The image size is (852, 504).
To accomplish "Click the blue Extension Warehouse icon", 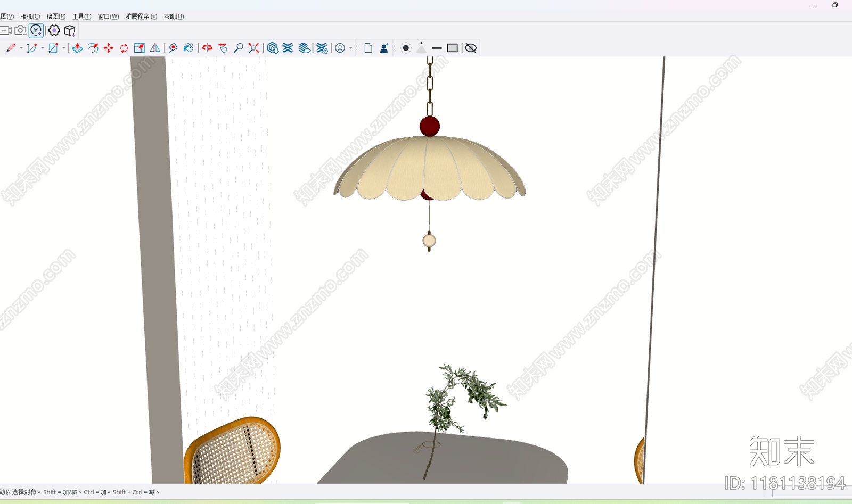I will point(288,48).
